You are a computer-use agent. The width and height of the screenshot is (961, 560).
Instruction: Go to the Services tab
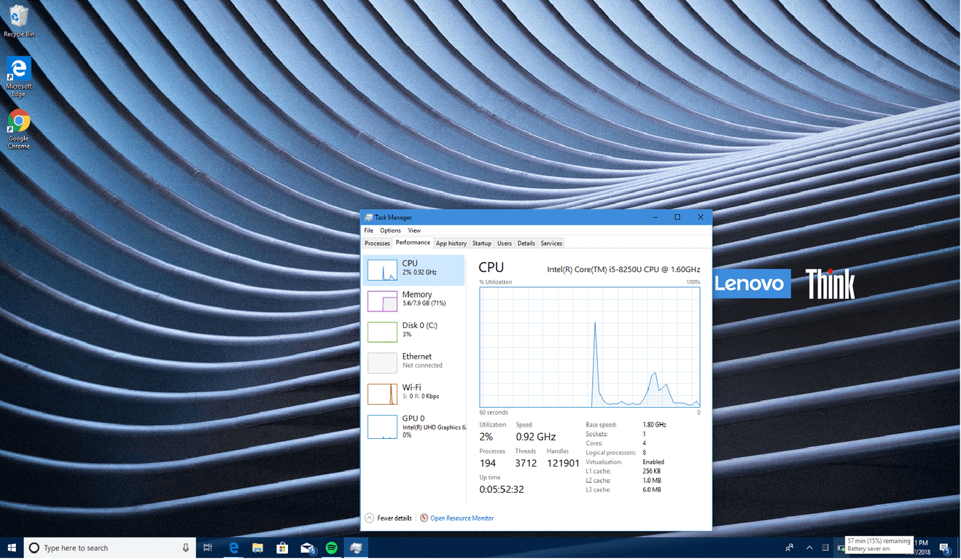pos(551,244)
